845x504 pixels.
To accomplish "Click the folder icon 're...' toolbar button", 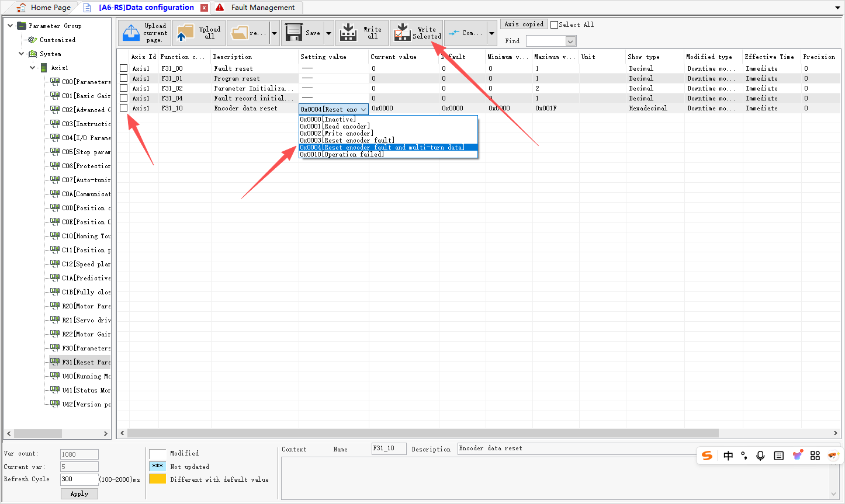I will tap(248, 33).
